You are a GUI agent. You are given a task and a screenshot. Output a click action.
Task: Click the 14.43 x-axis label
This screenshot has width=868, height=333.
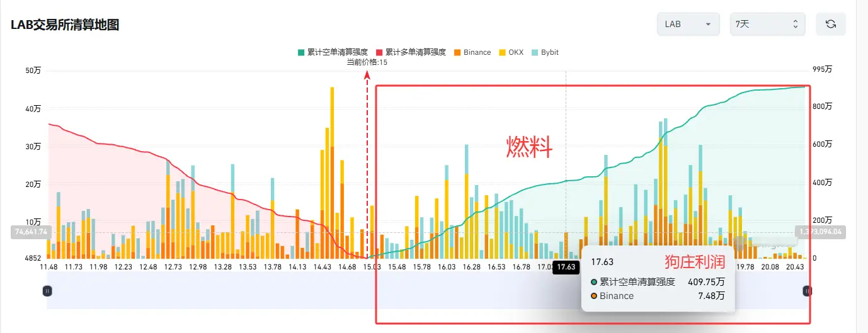tap(323, 267)
